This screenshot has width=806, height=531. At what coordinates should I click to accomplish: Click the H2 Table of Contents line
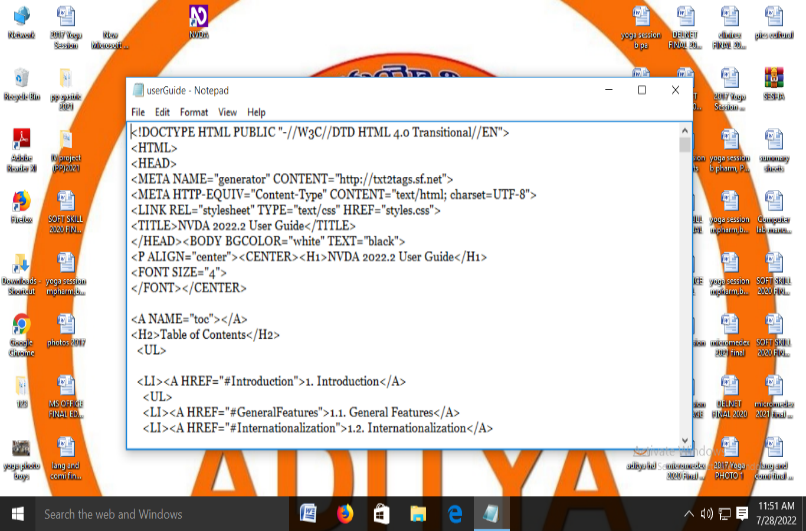206,335
